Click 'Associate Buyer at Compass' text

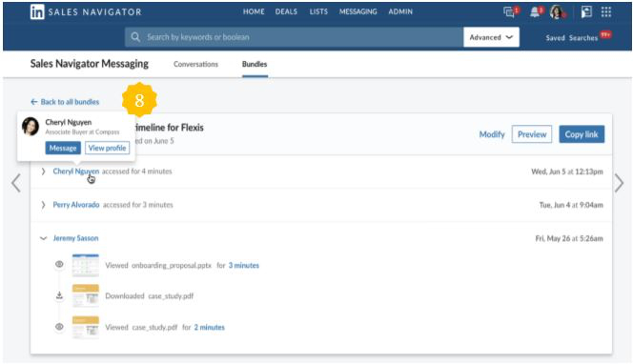(x=82, y=131)
